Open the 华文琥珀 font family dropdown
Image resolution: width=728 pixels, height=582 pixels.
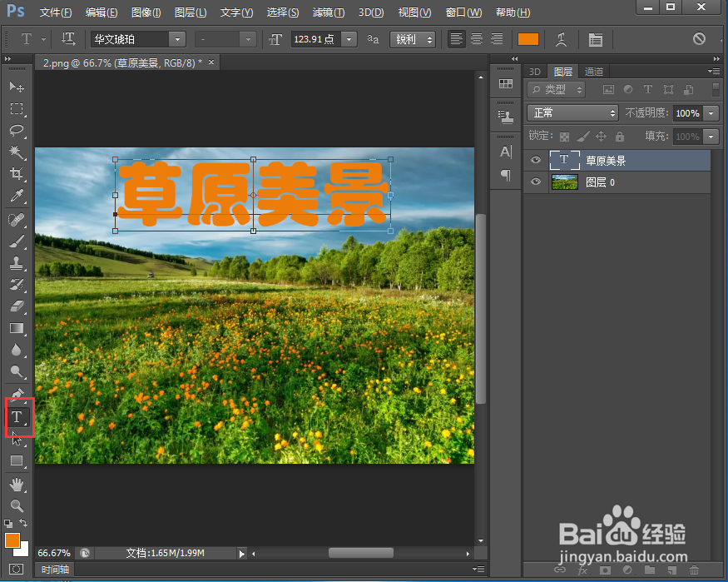177,39
